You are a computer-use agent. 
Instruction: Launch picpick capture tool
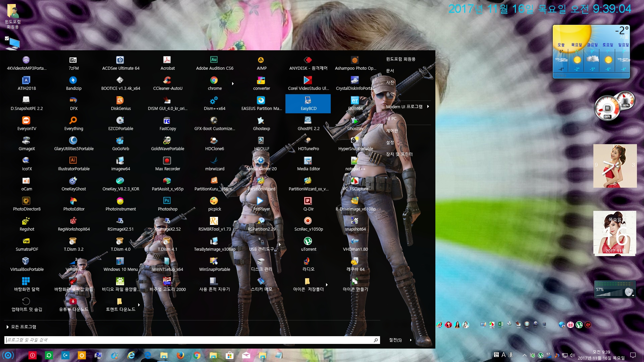pyautogui.click(x=214, y=204)
